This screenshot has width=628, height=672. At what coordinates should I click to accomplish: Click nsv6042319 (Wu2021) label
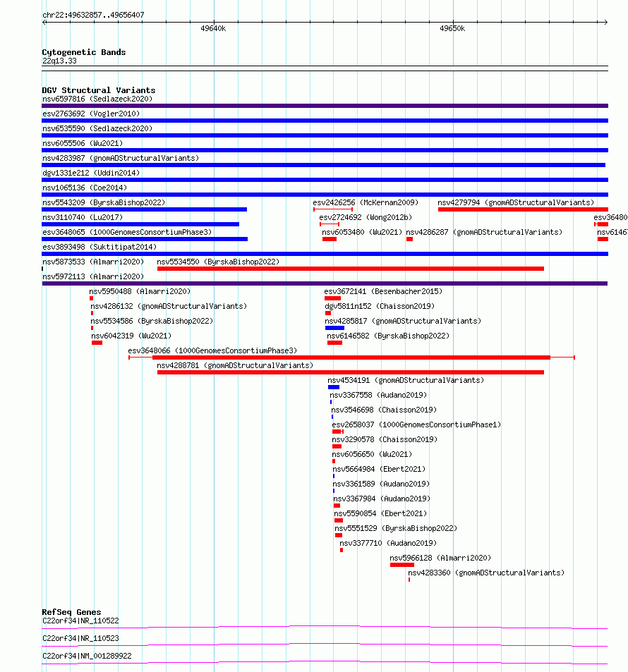coord(131,336)
